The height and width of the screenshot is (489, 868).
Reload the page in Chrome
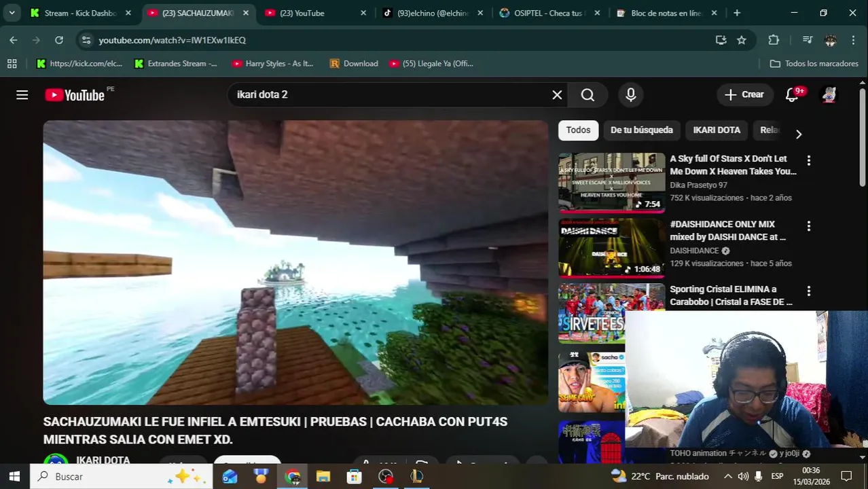click(x=59, y=40)
